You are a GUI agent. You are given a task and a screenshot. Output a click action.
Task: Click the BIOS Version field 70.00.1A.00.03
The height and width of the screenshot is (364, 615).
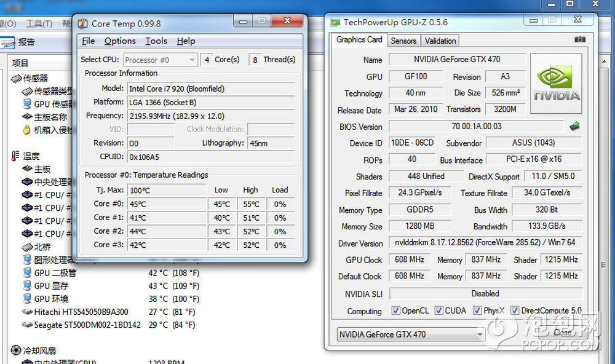[476, 126]
